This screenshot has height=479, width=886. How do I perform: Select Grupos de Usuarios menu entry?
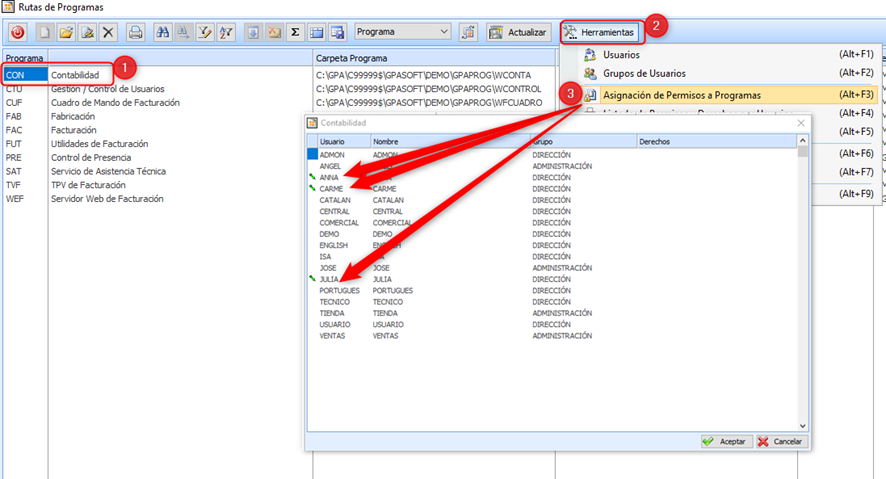coord(644,73)
